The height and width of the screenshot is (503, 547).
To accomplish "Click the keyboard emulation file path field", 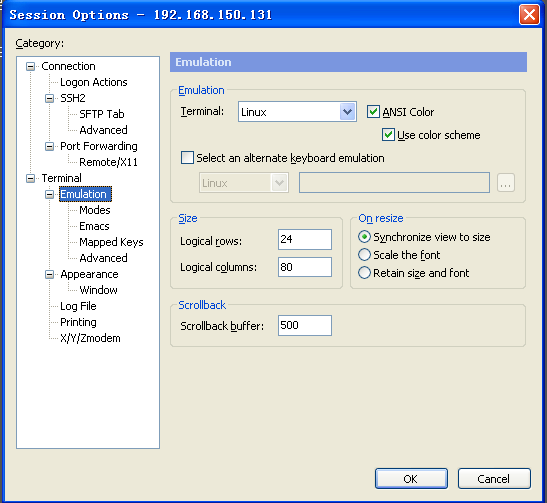I will tap(394, 182).
